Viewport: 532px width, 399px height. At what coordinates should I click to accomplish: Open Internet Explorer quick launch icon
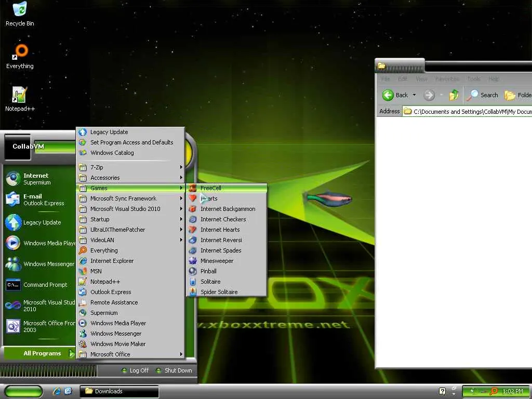(x=56, y=391)
